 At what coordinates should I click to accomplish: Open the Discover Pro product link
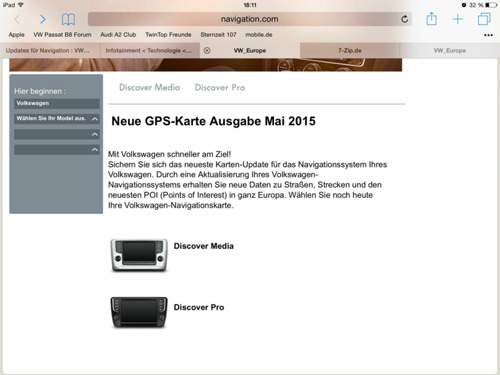(x=199, y=307)
